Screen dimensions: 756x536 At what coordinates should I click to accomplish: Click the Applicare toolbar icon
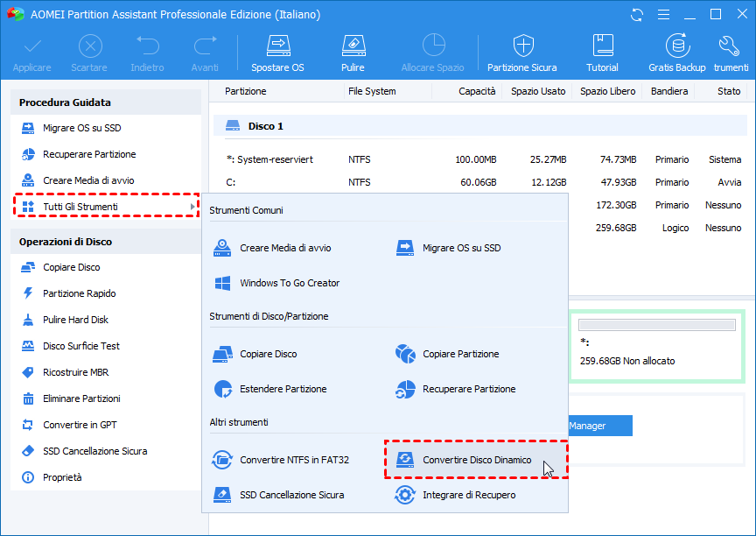point(31,53)
